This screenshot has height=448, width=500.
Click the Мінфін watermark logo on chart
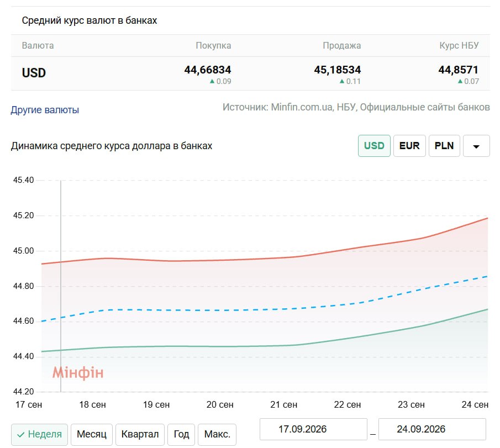click(x=78, y=373)
